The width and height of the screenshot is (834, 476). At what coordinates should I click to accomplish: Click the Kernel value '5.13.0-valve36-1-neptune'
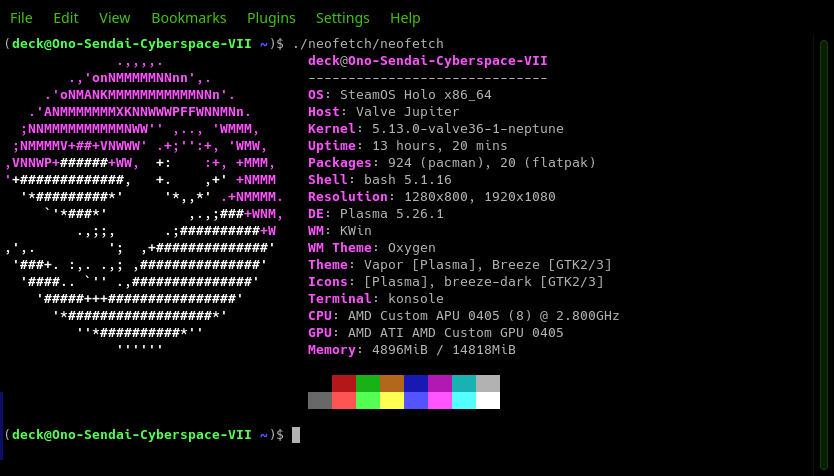click(468, 129)
